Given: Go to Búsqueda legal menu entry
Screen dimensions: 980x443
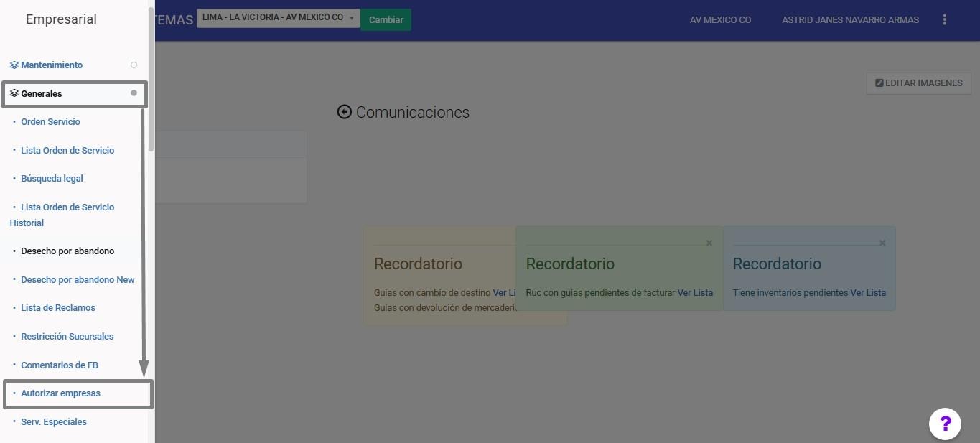Looking at the screenshot, I should click(52, 179).
